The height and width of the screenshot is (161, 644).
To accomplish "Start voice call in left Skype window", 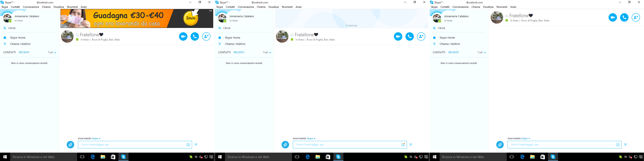I will (x=195, y=36).
